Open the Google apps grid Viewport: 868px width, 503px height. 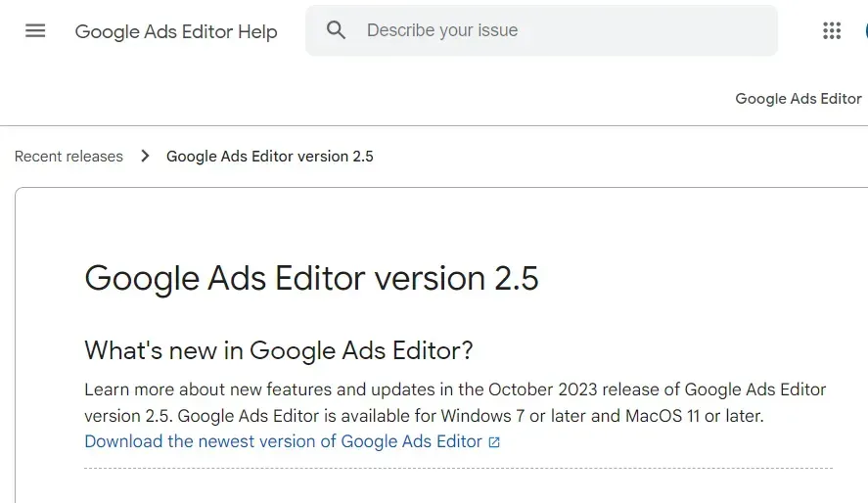832,31
